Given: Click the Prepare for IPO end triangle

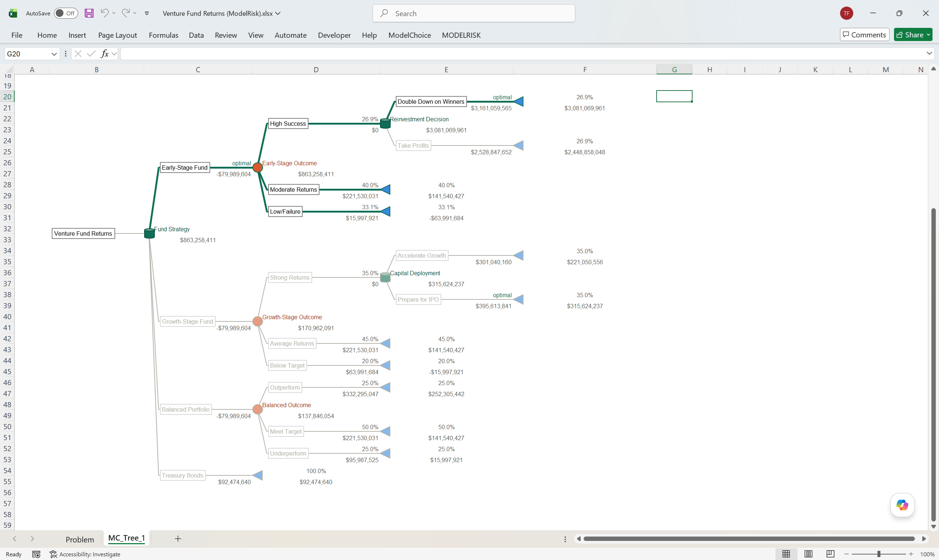Looking at the screenshot, I should [519, 300].
